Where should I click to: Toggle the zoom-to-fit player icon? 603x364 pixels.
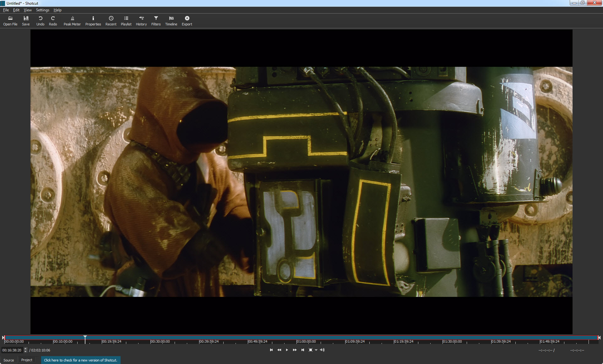[x=310, y=350]
